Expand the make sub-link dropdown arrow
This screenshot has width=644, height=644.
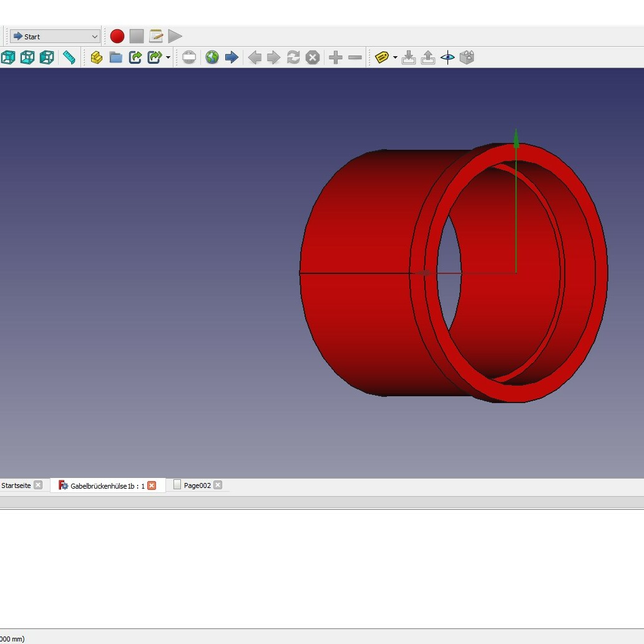point(168,58)
